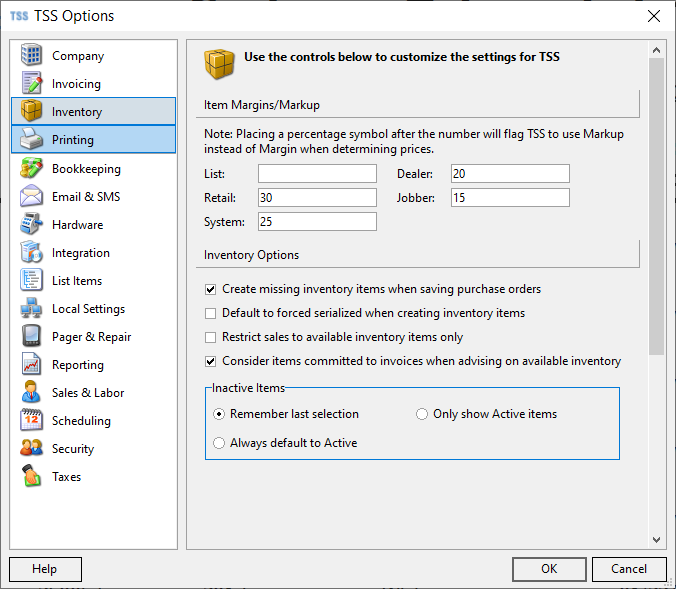Screen dimensions: 676x589
Task: Click the Dealer margin field
Action: point(510,174)
